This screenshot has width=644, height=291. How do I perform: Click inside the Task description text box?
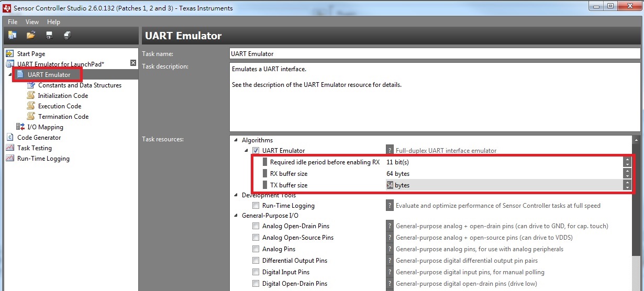(x=435, y=97)
